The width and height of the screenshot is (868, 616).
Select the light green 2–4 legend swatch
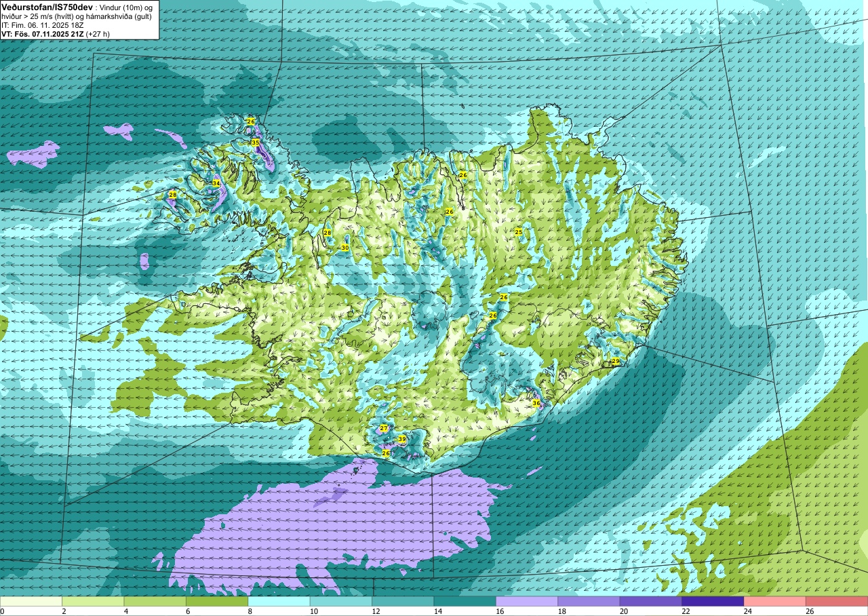(x=93, y=601)
